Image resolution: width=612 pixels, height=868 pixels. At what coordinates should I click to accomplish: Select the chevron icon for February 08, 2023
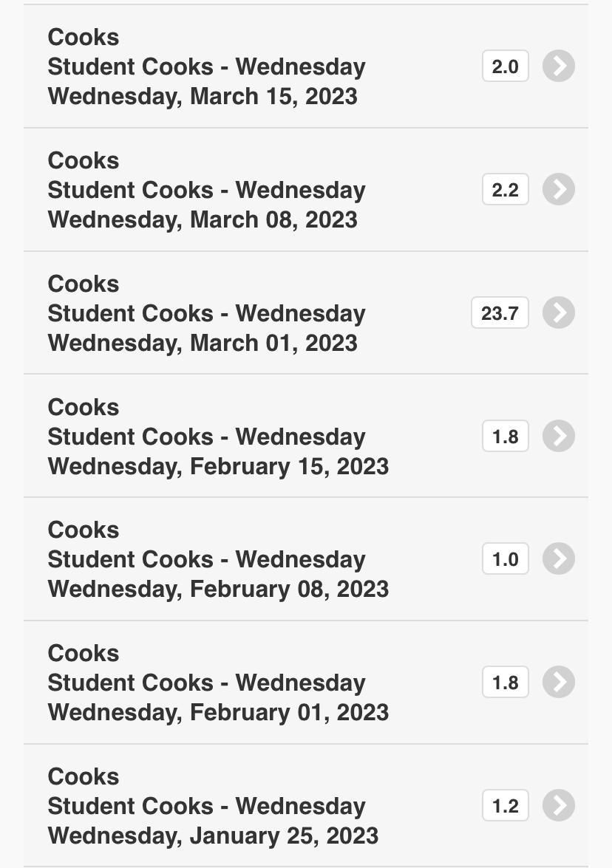coord(559,559)
